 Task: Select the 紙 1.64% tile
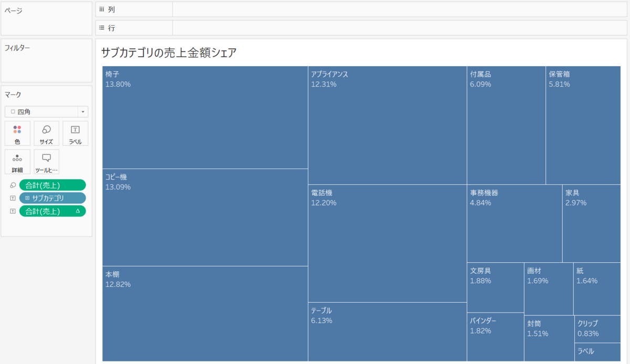tap(597, 289)
